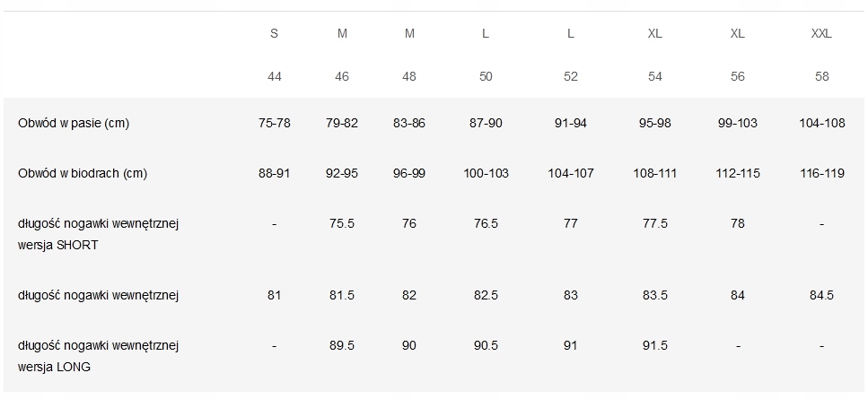Click the regular inseam value 82.5
The image size is (868, 399).
(486, 295)
